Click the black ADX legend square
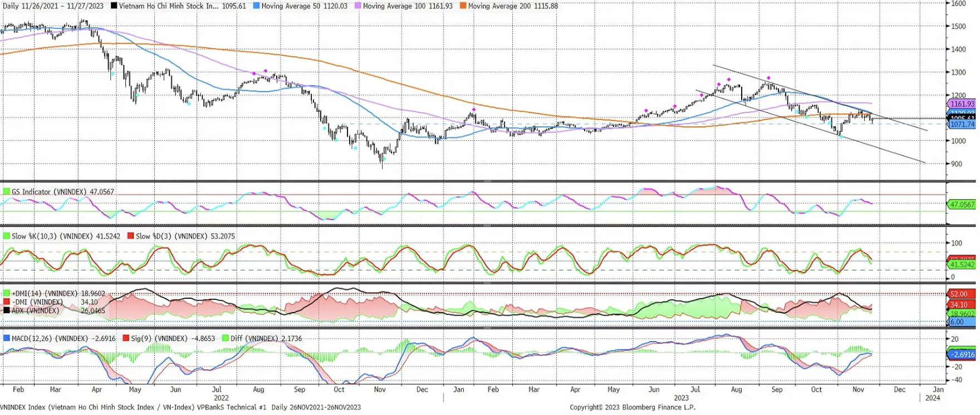The height and width of the screenshot is (415, 980). [x=7, y=310]
